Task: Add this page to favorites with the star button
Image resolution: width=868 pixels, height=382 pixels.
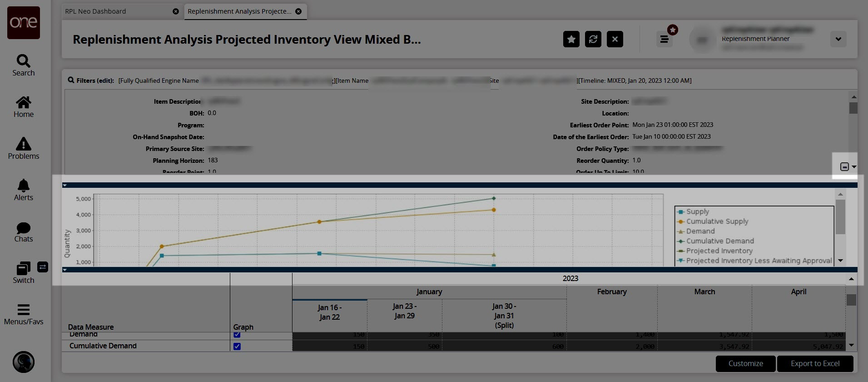Action: pos(571,39)
